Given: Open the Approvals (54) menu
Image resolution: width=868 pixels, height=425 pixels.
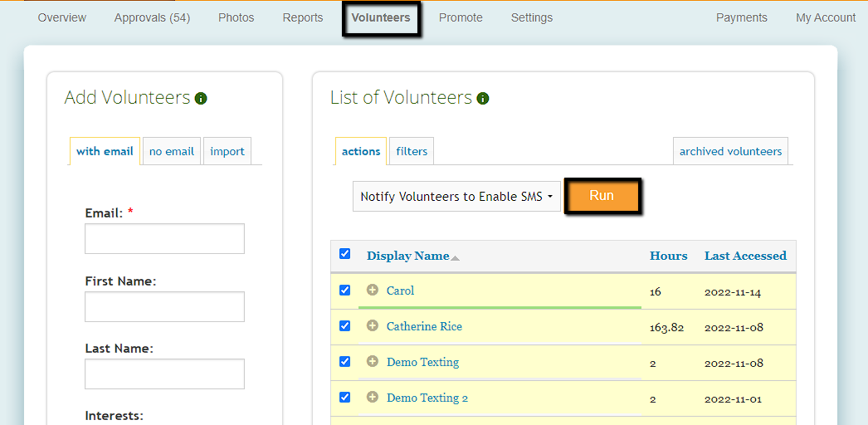Looking at the screenshot, I should pos(152,17).
